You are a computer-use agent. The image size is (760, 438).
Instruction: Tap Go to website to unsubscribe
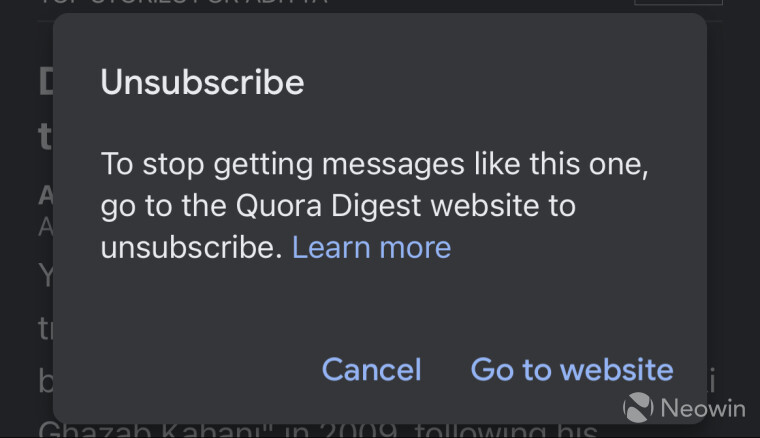tap(572, 370)
